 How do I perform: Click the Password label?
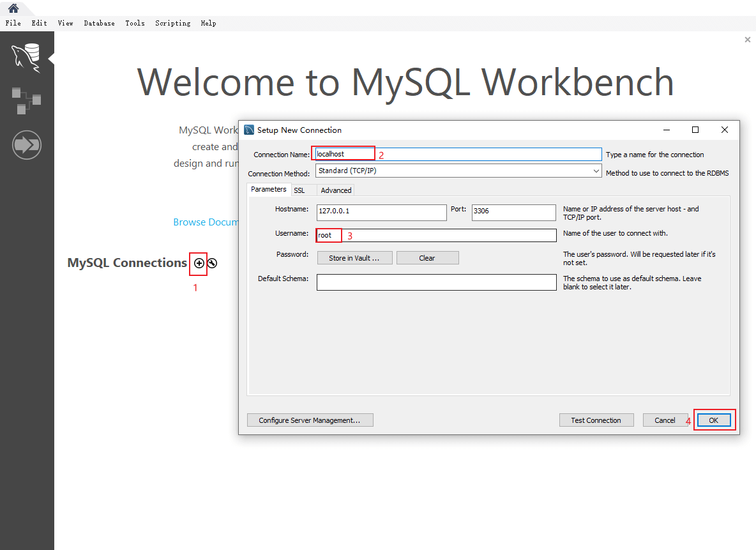tap(292, 254)
